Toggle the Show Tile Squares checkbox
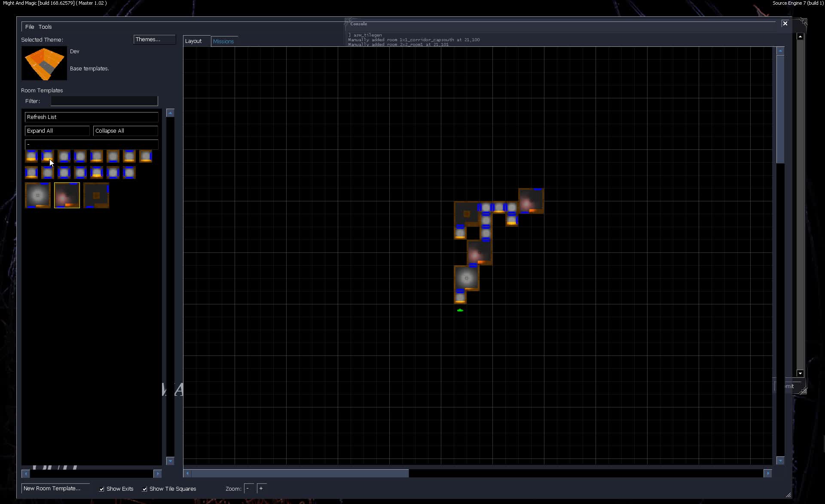825x504 pixels. pos(145,489)
